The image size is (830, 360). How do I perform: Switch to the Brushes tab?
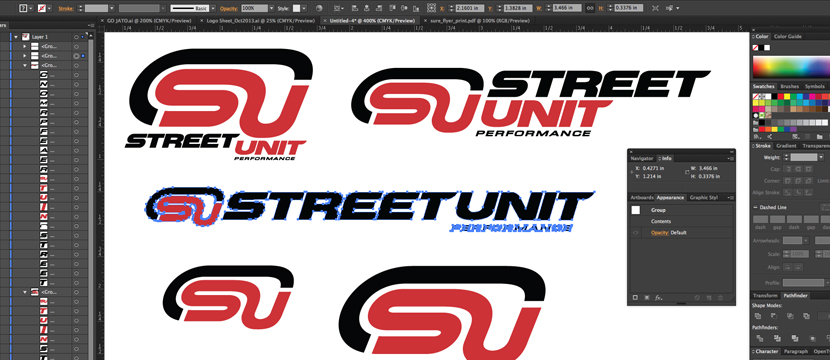pos(790,86)
